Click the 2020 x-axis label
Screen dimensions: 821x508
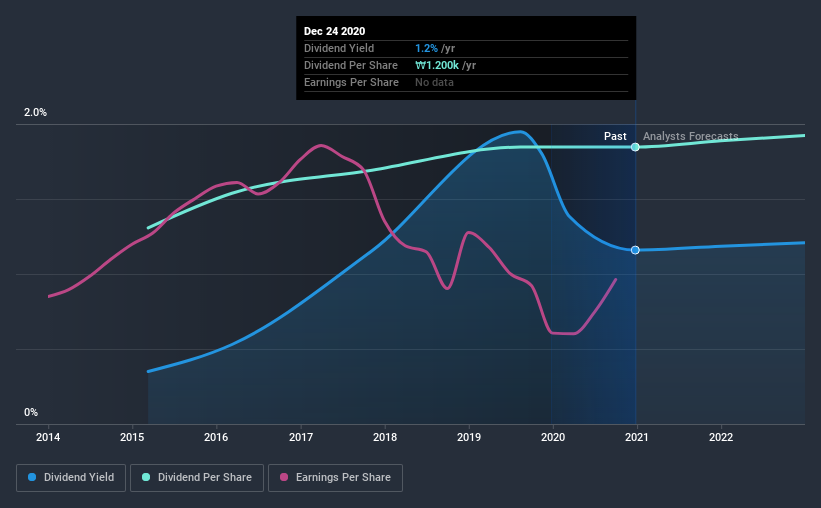[553, 437]
